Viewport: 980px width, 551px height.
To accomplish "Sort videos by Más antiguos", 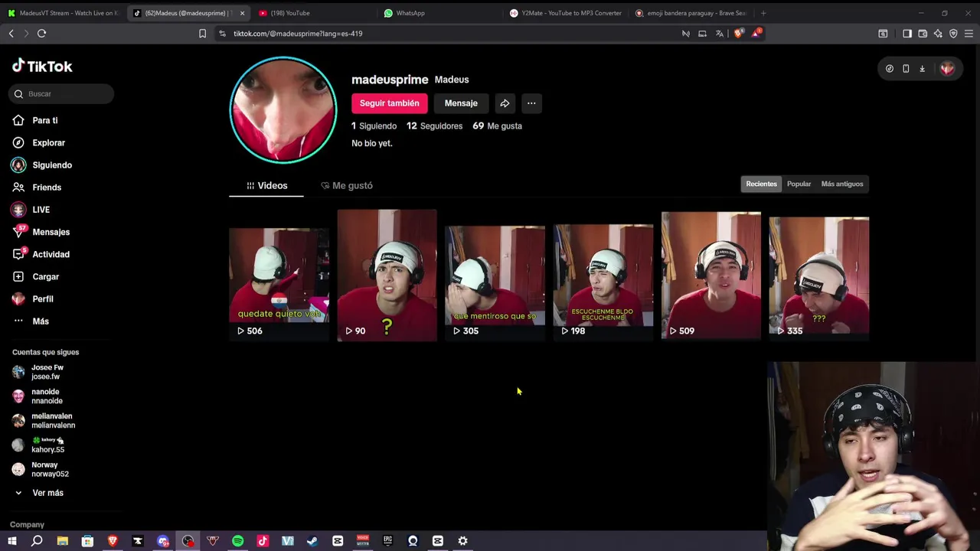I will [841, 184].
